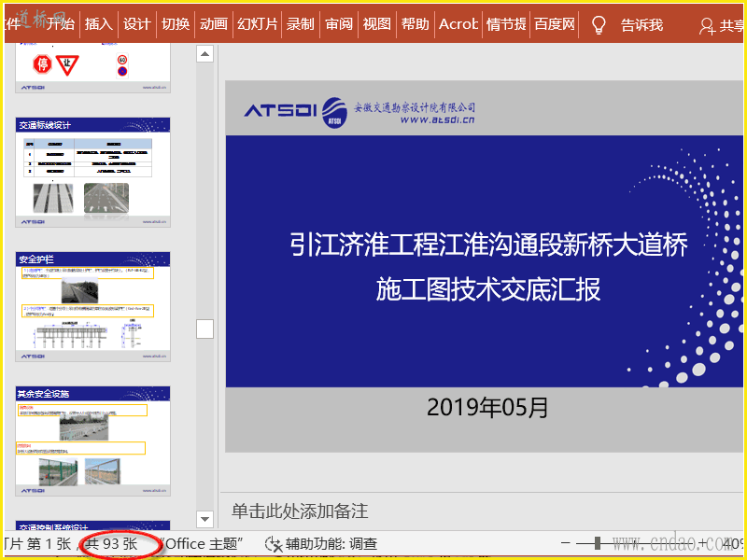The image size is (747, 560).
Task: Open the 开始 ribbon tab
Action: tap(61, 24)
